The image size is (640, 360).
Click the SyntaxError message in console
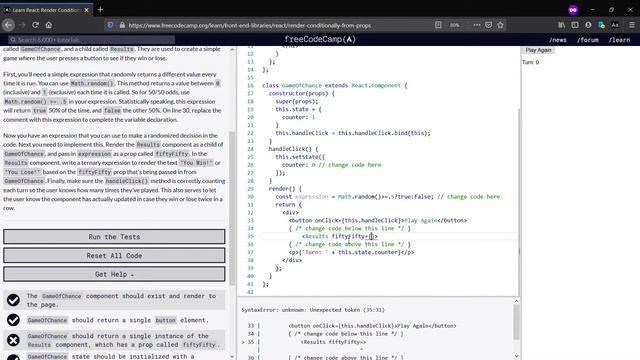[313, 310]
